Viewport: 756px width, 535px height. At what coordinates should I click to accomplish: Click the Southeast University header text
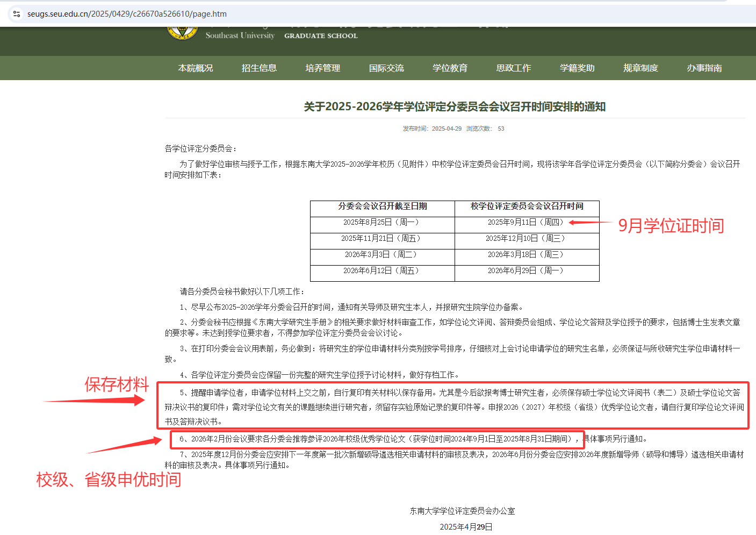pyautogui.click(x=240, y=35)
